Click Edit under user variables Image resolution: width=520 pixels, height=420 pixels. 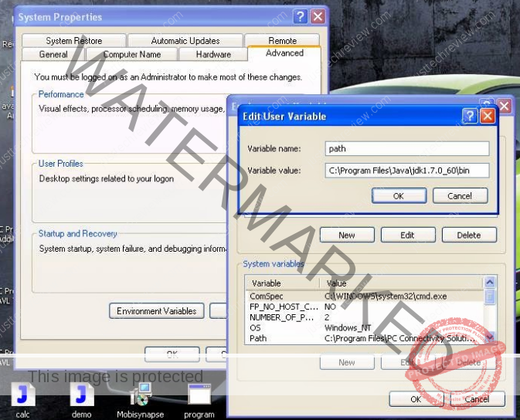point(407,235)
